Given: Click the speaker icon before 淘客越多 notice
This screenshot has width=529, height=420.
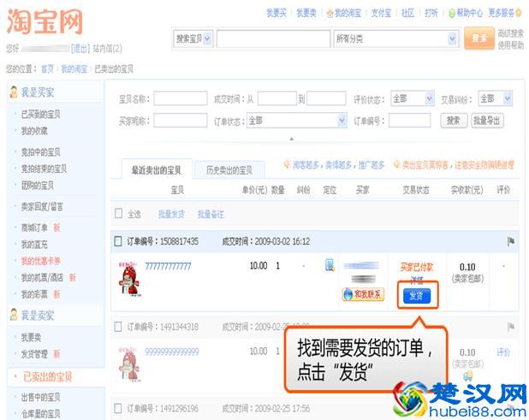Looking at the screenshot, I should click(287, 164).
